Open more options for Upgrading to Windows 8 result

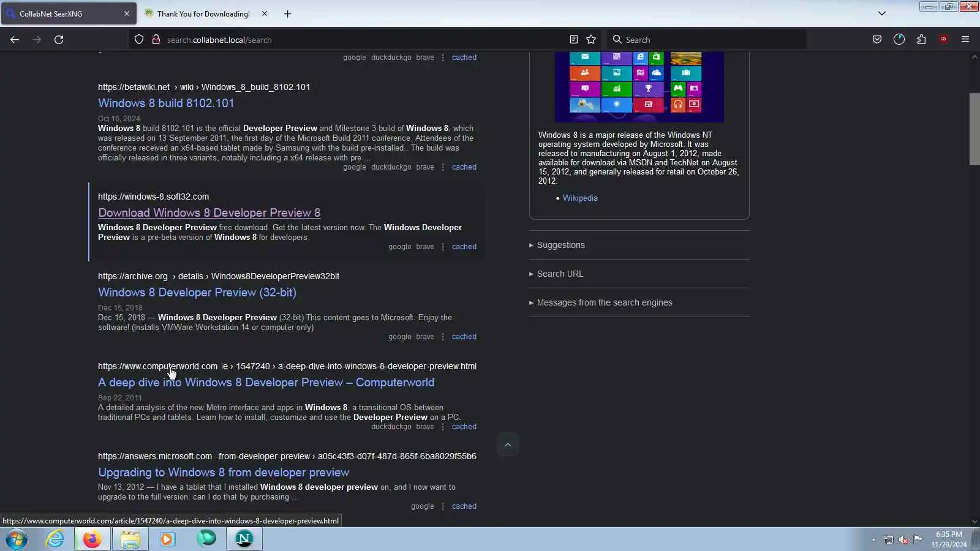click(x=443, y=506)
